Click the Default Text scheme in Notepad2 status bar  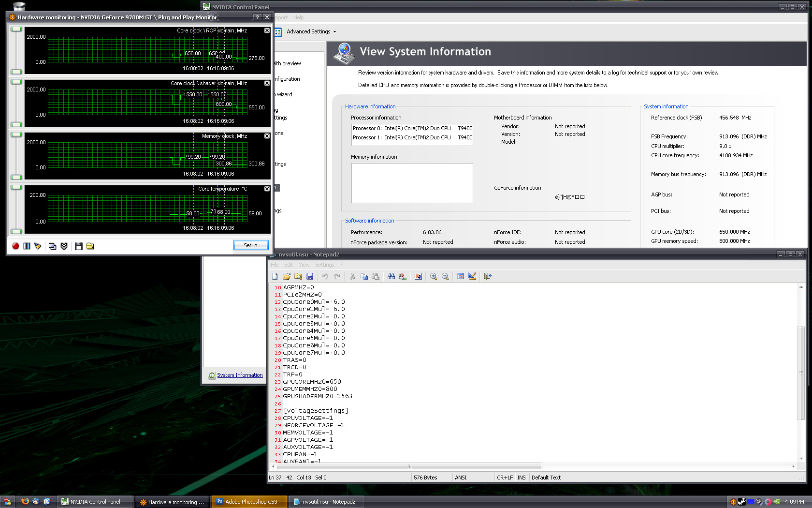tap(546, 478)
